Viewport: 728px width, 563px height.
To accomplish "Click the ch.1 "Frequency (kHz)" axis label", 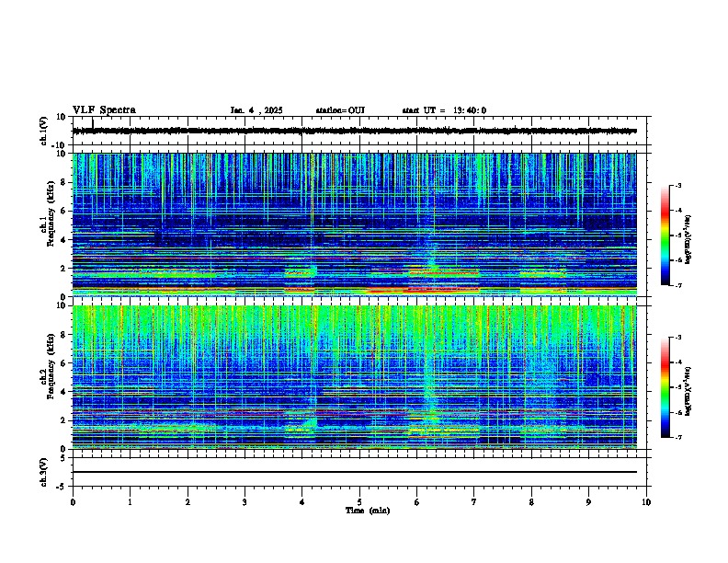I will coord(51,214).
